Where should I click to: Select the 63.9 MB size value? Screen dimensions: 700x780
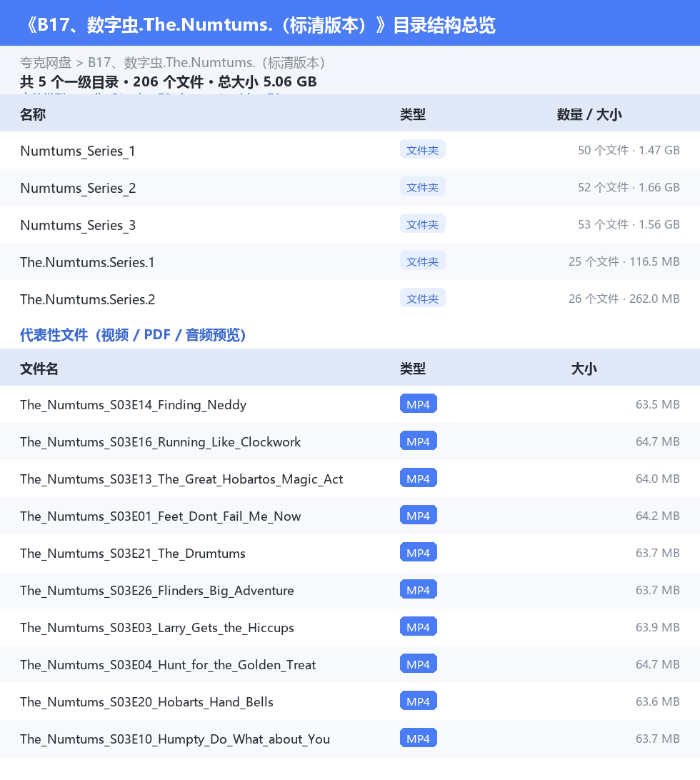[658, 627]
